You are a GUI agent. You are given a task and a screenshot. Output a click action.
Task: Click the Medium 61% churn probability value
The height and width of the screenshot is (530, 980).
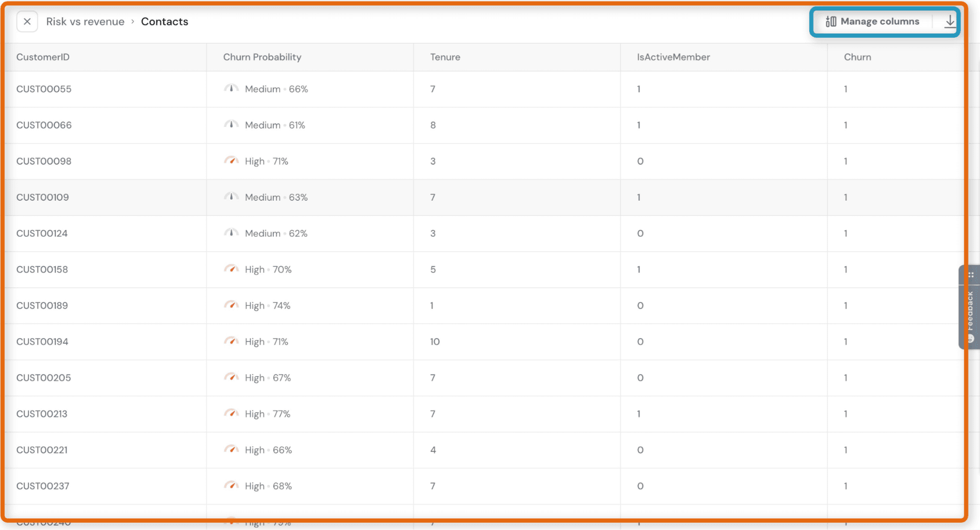click(x=275, y=125)
